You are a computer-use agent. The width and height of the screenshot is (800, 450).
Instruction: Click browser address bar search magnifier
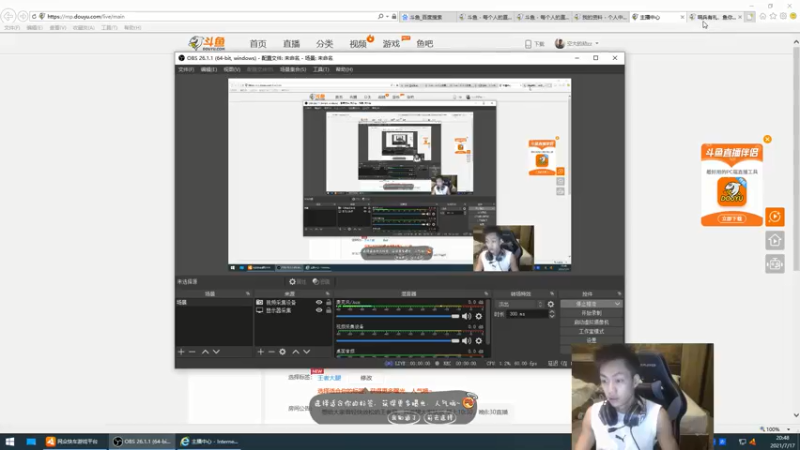pyautogui.click(x=380, y=16)
